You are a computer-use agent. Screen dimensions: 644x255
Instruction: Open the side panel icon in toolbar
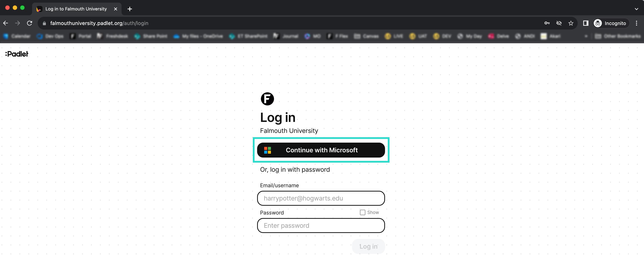point(585,23)
